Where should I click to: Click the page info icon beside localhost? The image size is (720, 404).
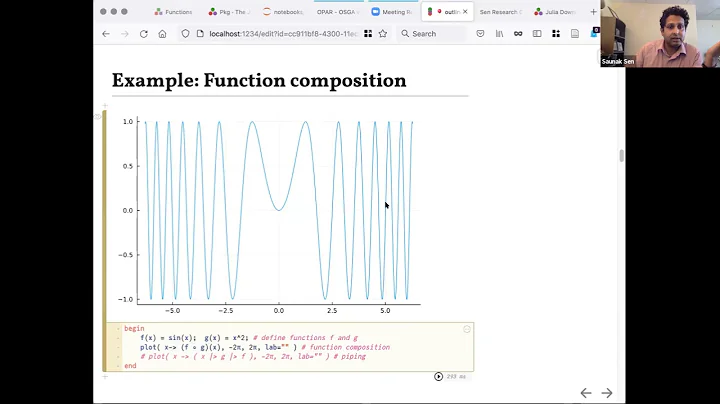click(x=200, y=34)
